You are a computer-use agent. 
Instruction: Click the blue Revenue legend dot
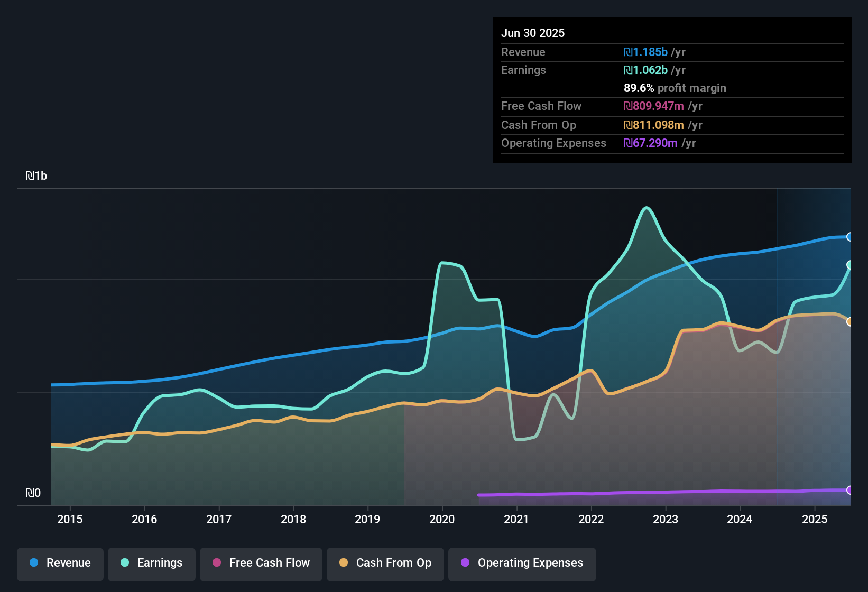[x=34, y=563]
